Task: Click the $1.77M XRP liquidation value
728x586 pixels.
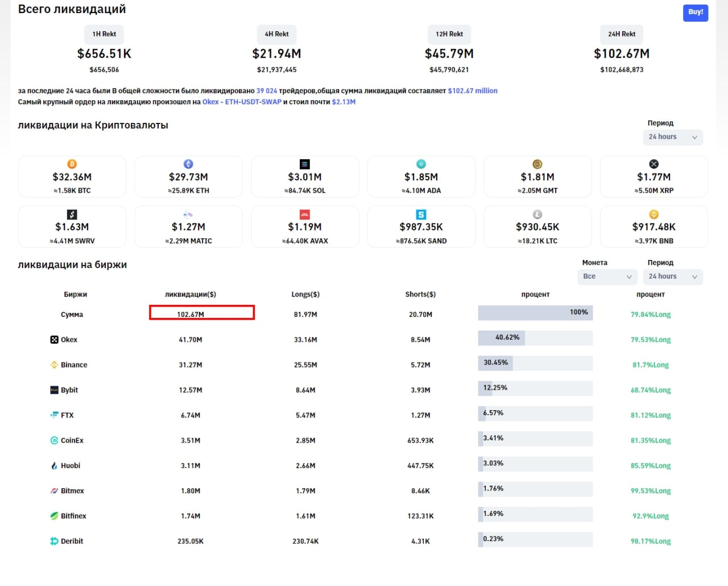Action: [x=654, y=177]
